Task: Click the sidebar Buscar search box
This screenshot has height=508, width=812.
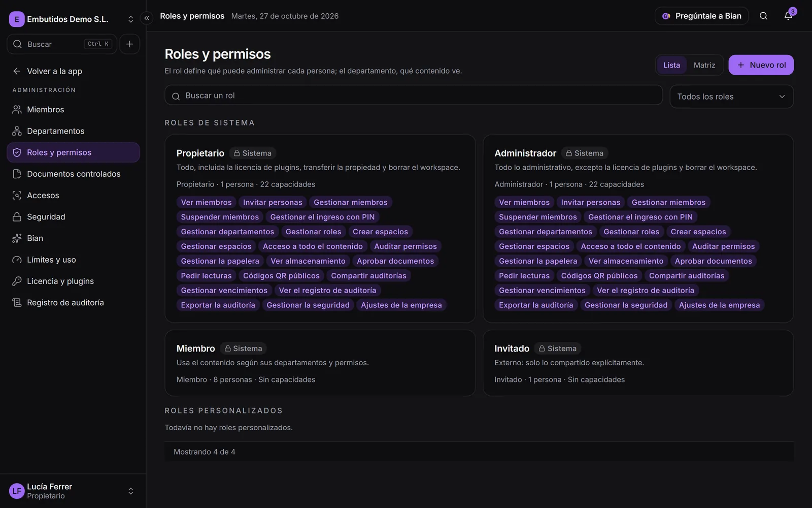Action: [x=62, y=44]
